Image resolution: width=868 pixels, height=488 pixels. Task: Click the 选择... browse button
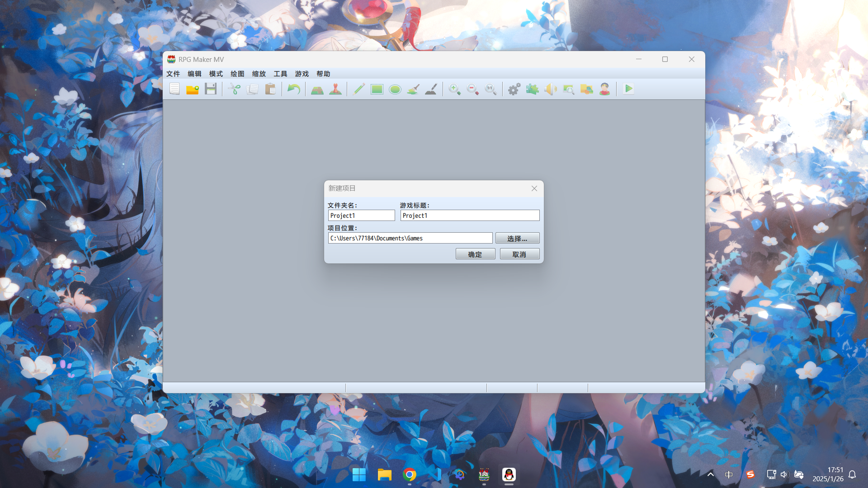pos(517,238)
